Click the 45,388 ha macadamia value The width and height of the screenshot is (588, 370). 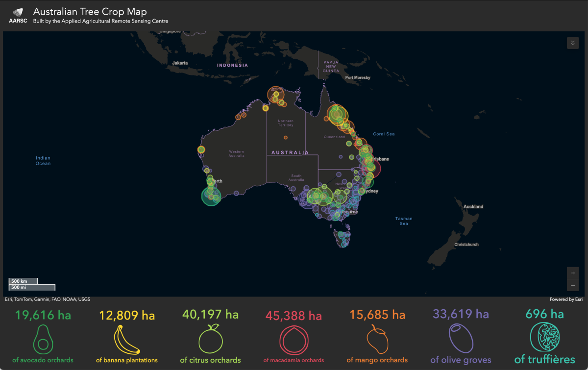[294, 316]
